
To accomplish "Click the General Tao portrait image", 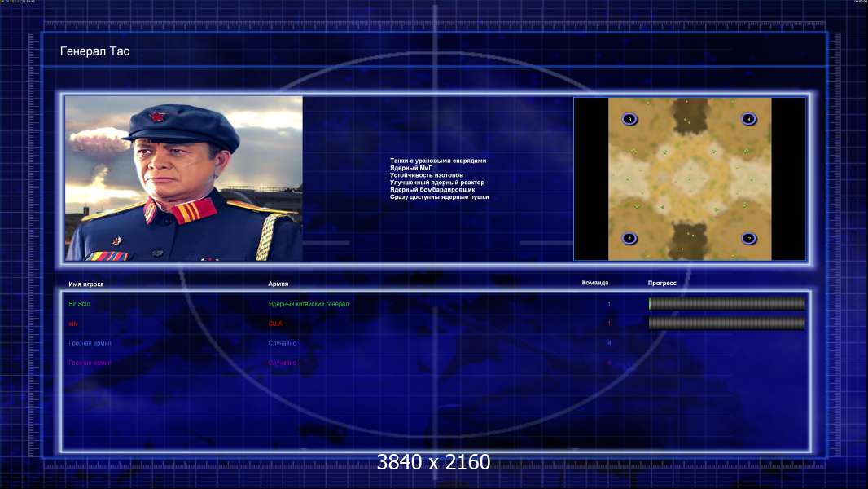I will pyautogui.click(x=184, y=178).
